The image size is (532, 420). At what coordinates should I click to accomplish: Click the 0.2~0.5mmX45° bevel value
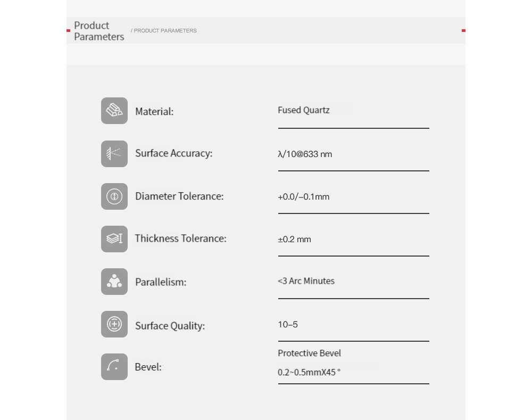click(309, 372)
